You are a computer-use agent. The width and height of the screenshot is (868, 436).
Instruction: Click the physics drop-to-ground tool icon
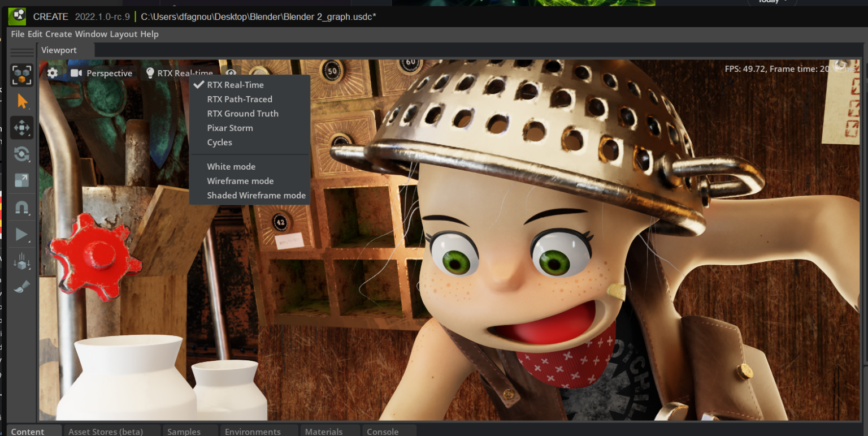pyautogui.click(x=21, y=261)
